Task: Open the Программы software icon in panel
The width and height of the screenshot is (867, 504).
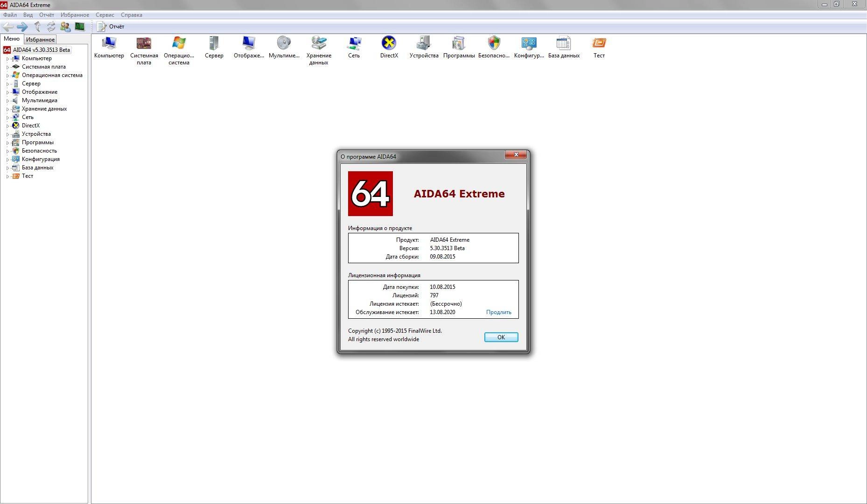Action: 459,47
